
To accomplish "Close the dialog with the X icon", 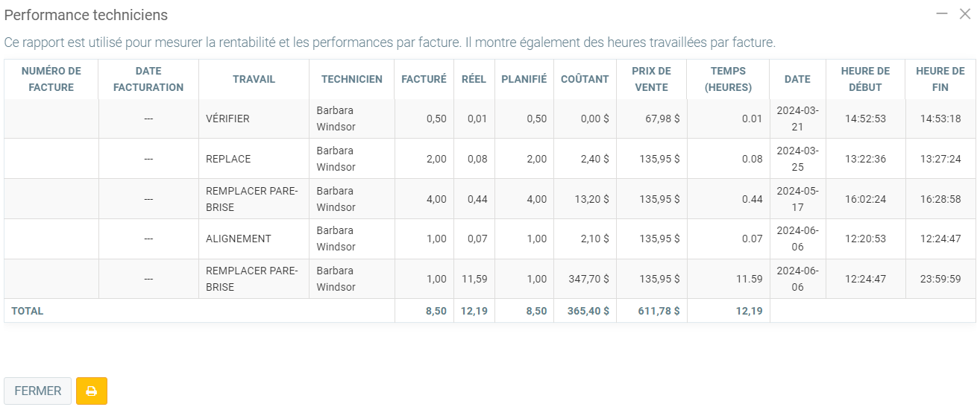I will [x=965, y=14].
